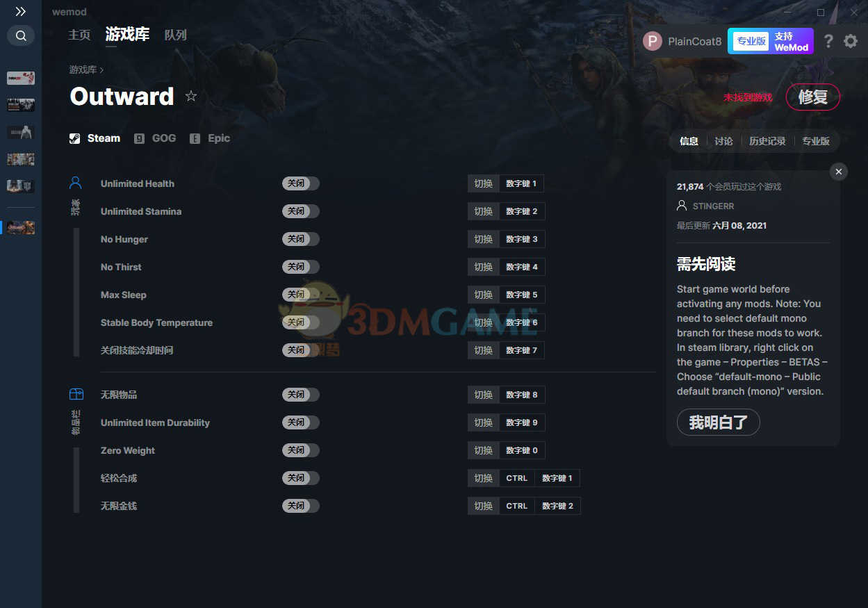Select the 游戏库 navigation tab
868x608 pixels.
[x=127, y=34]
